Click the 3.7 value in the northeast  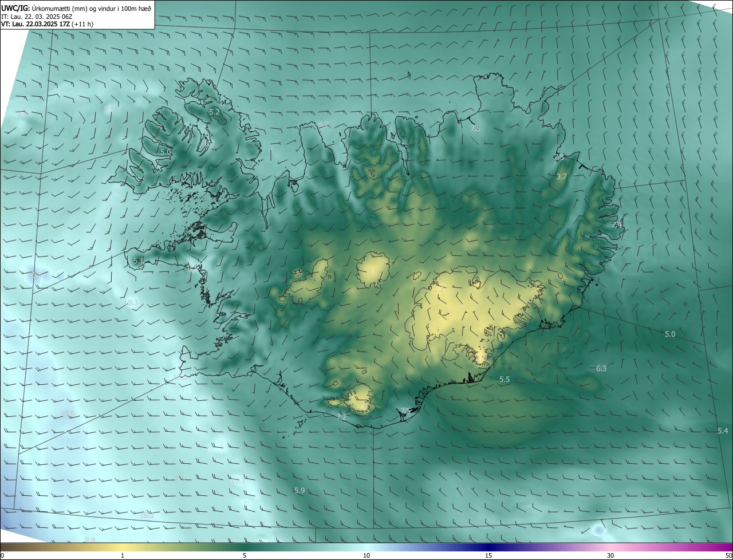(x=561, y=177)
